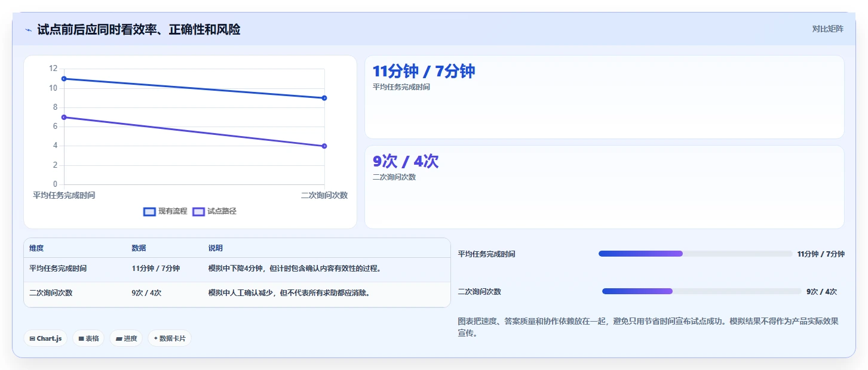Click the icon inside the 进度 chip
The width and height of the screenshot is (868, 370).
pyautogui.click(x=119, y=338)
